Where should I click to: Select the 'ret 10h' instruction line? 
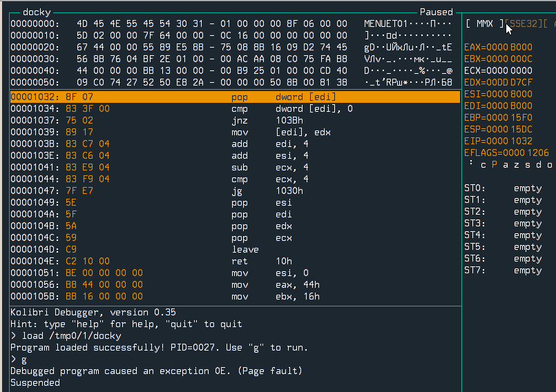tap(235, 262)
